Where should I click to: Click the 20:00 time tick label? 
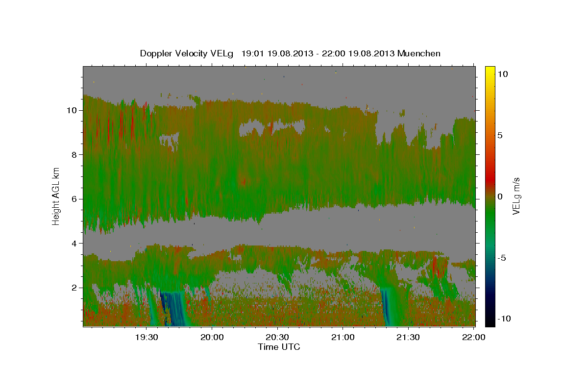tap(212, 337)
